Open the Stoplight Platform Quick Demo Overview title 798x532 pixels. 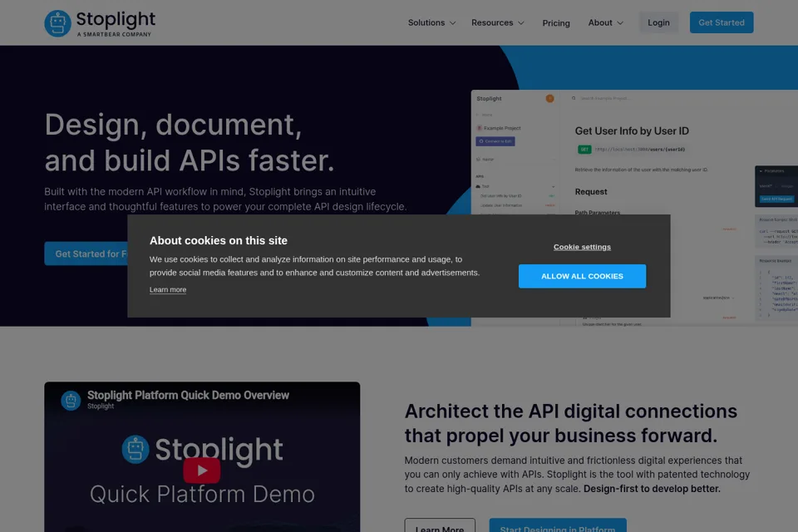click(188, 395)
